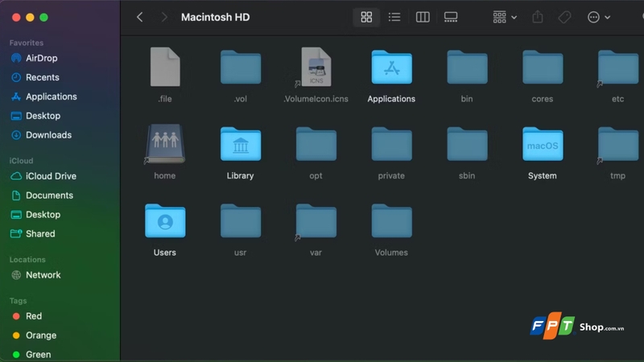Select the home alias icon

coord(165,144)
